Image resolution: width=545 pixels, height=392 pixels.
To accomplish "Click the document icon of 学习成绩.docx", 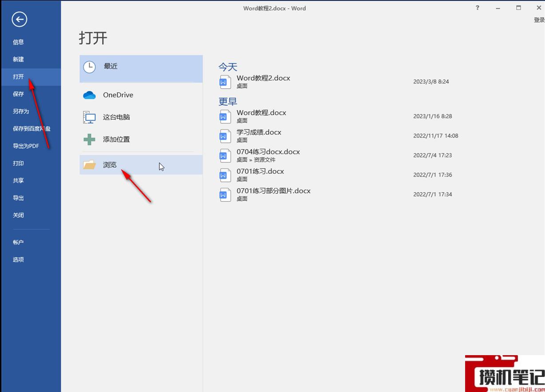I will pyautogui.click(x=225, y=136).
